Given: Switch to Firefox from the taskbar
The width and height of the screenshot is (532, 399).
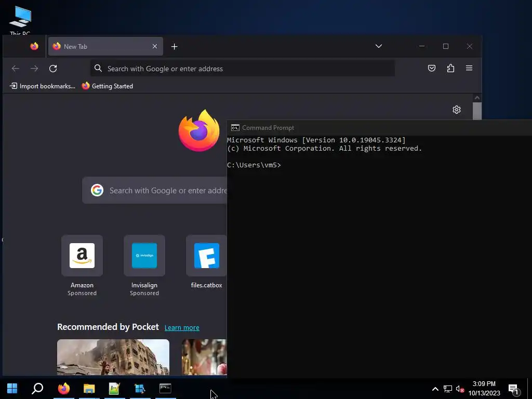Looking at the screenshot, I should point(64,389).
